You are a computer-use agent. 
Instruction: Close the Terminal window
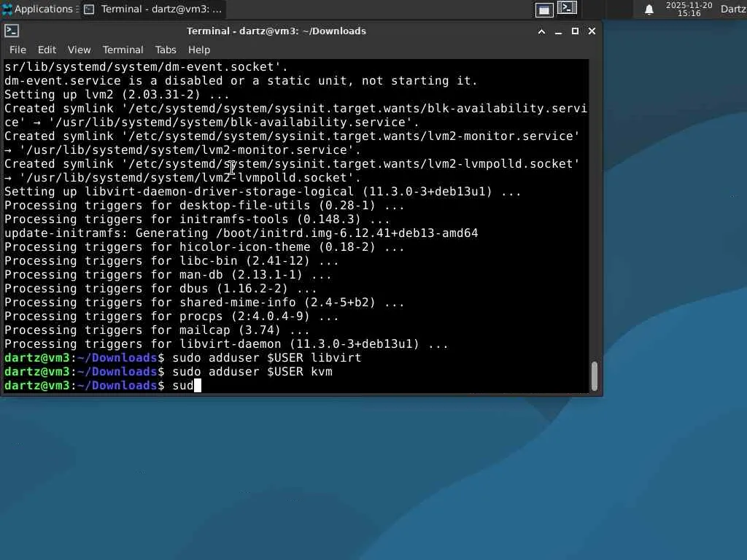click(x=592, y=31)
